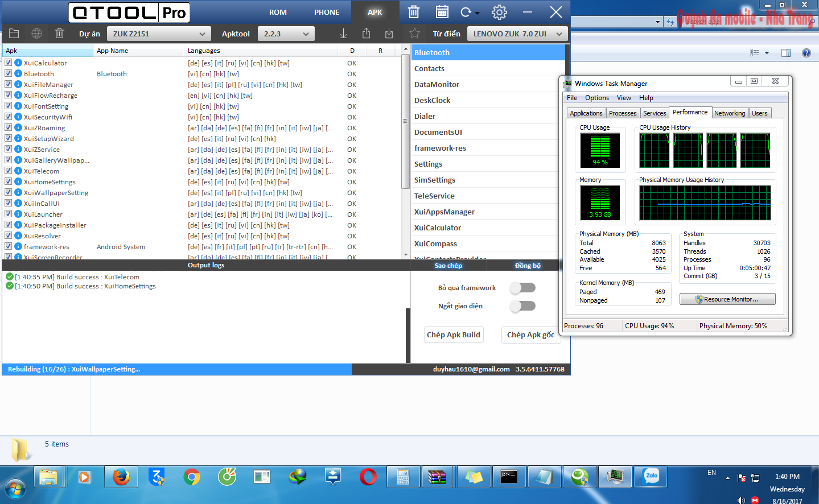Click the download arrow icon after Apktool version
The width and height of the screenshot is (819, 504).
343,34
